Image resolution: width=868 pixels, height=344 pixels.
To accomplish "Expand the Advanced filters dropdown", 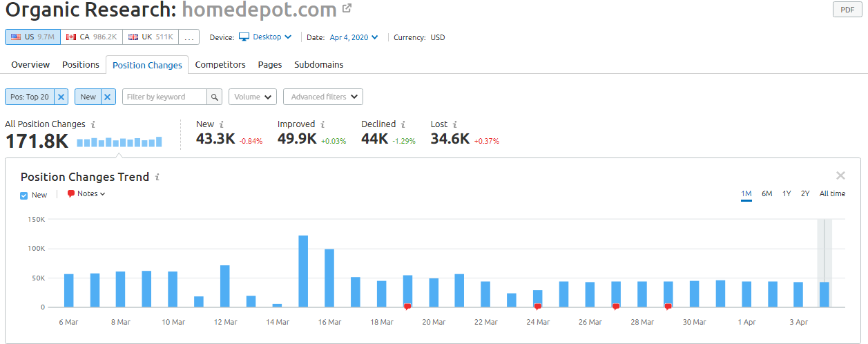I will (x=323, y=97).
